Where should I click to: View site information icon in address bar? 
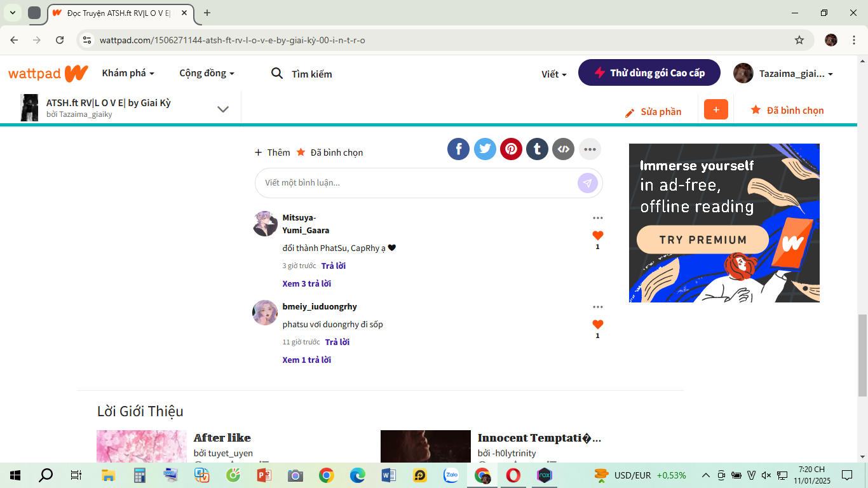point(88,40)
